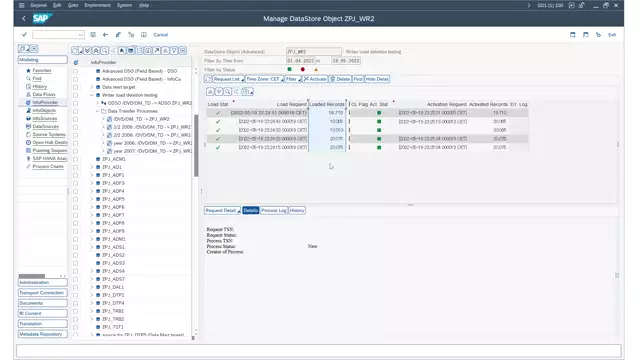Click the Delete button with trash icon

coord(340,79)
